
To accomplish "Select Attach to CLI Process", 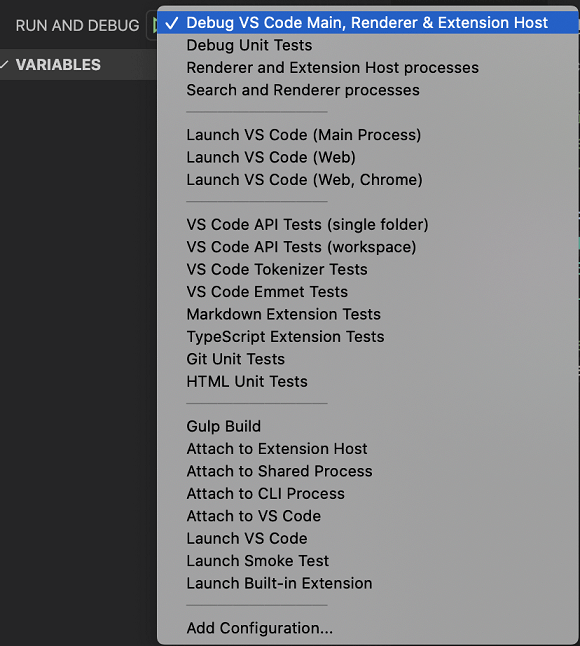I will [368, 494].
